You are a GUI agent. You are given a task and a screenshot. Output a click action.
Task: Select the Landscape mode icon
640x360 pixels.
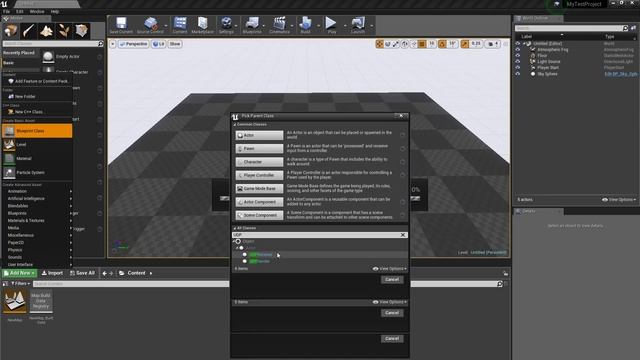[46, 31]
